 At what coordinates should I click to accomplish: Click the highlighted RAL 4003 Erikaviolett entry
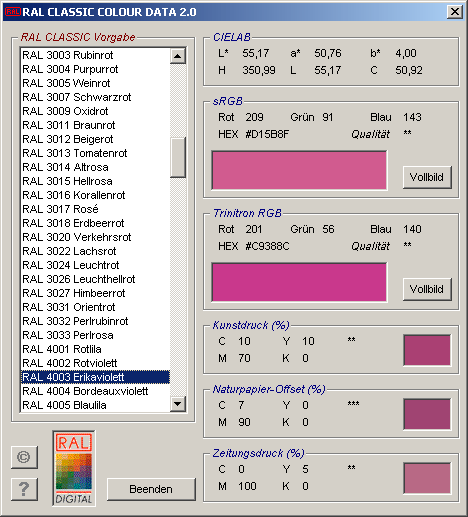[95, 377]
